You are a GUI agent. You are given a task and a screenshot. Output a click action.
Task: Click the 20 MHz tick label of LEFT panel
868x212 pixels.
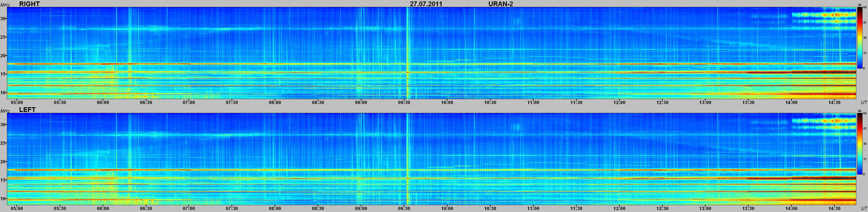(3, 162)
